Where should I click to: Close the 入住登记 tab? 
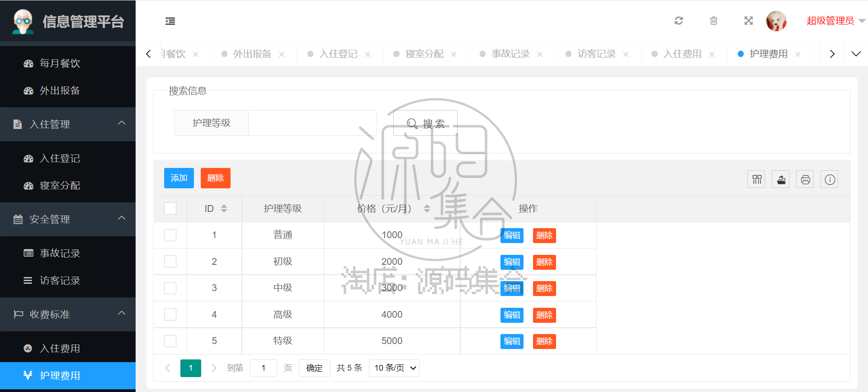(x=368, y=54)
